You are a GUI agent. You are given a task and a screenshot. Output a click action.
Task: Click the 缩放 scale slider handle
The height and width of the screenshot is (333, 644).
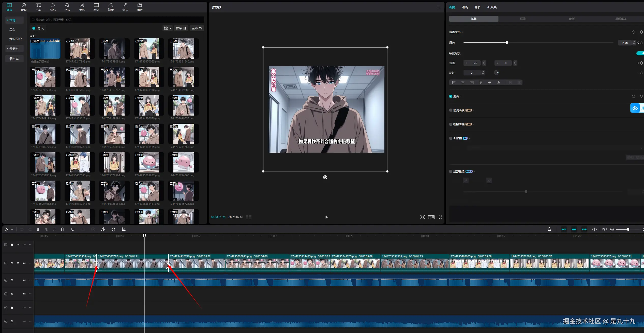pyautogui.click(x=506, y=43)
